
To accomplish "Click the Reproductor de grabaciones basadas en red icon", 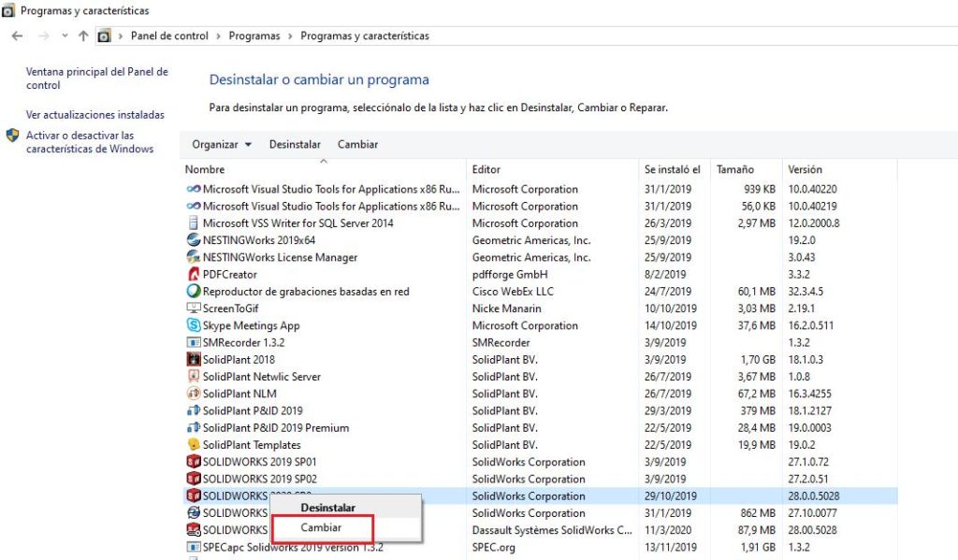I will [194, 292].
